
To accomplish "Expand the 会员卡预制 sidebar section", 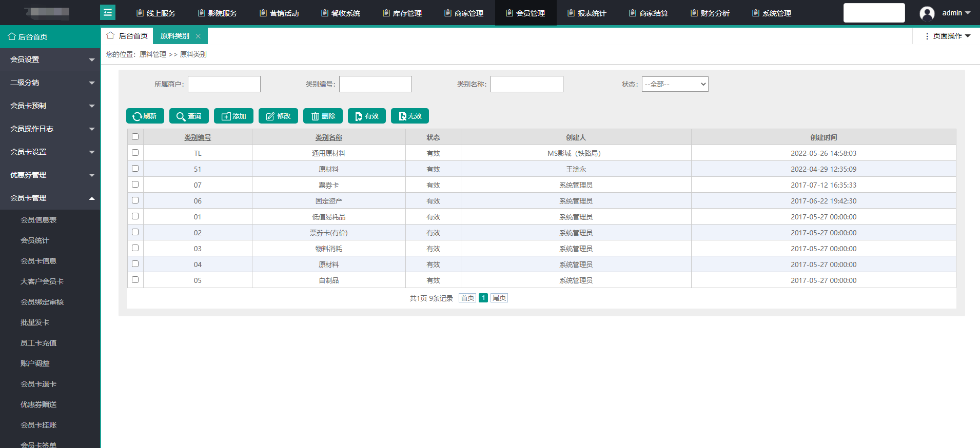I will (50, 106).
